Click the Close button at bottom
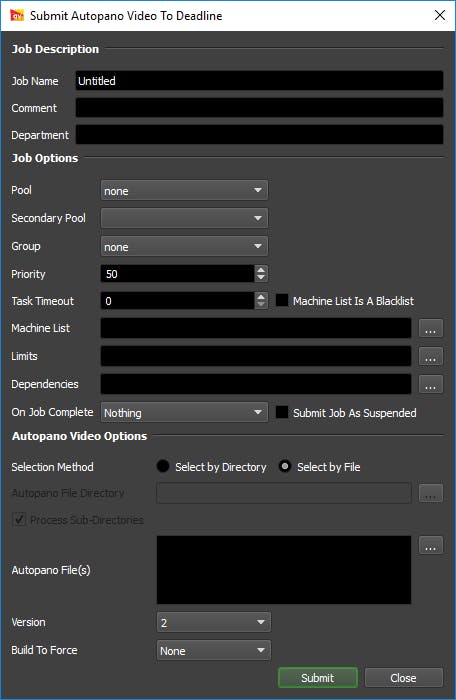456x700 pixels. (x=404, y=678)
